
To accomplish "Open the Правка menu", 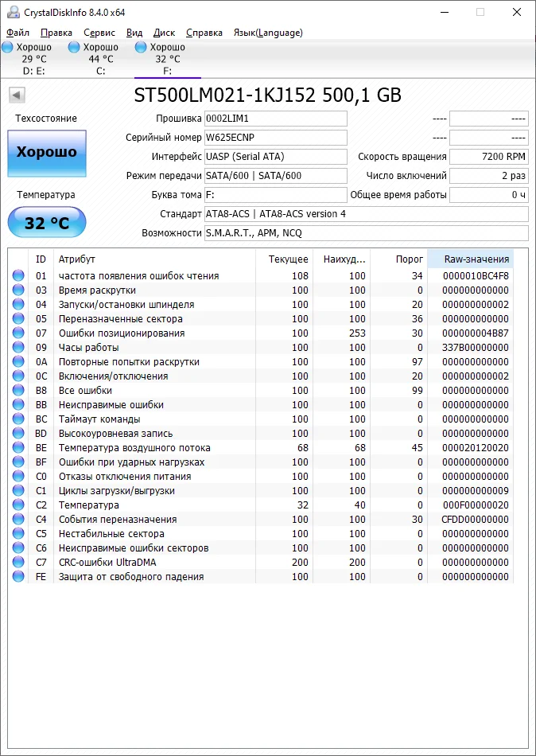I will coord(56,33).
